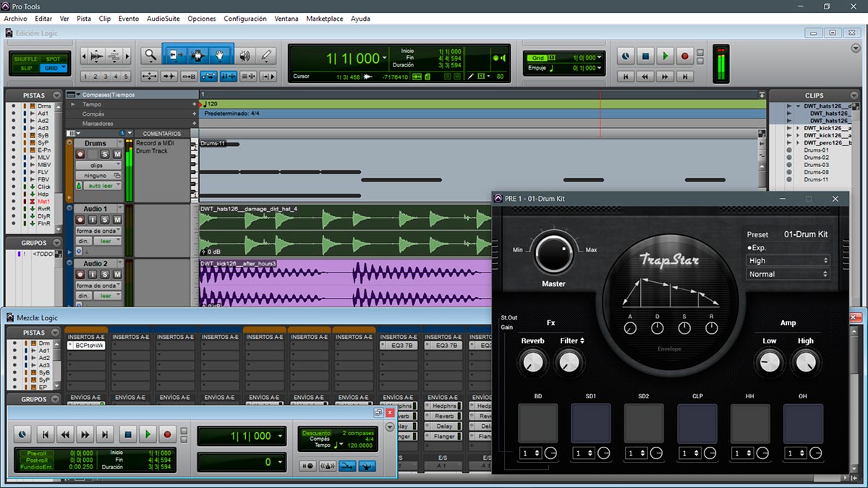Screen dimensions: 868x488
Task: Click main toolbar Play button
Action: pos(665,56)
